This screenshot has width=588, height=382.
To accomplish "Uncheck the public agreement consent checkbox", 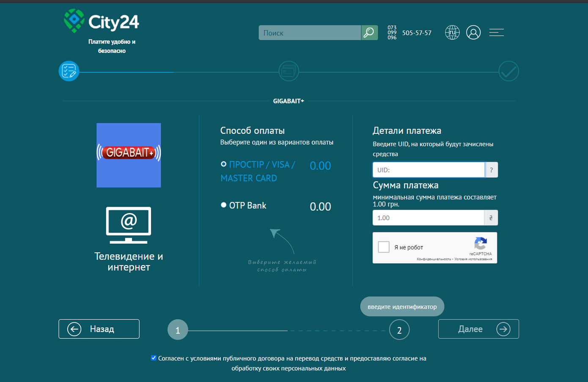I will tap(154, 358).
